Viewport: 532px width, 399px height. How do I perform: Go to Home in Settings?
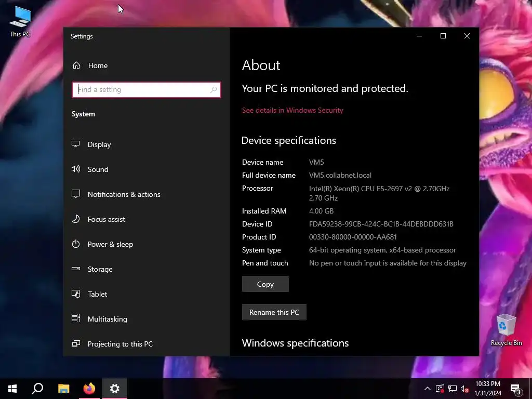pyautogui.click(x=147, y=65)
